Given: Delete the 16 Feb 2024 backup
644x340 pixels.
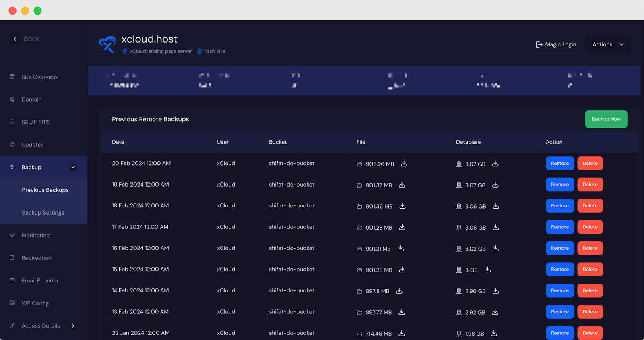Looking at the screenshot, I should click(x=590, y=248).
